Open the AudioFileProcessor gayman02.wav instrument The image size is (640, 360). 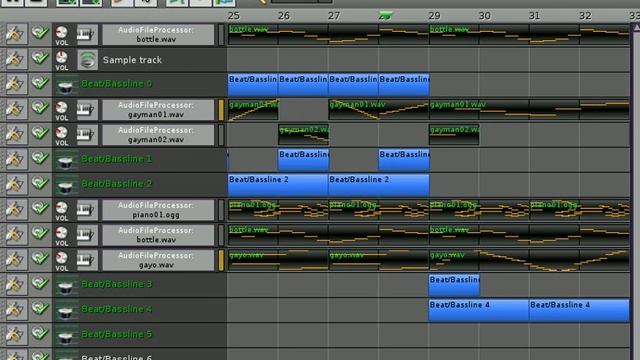tap(158, 135)
